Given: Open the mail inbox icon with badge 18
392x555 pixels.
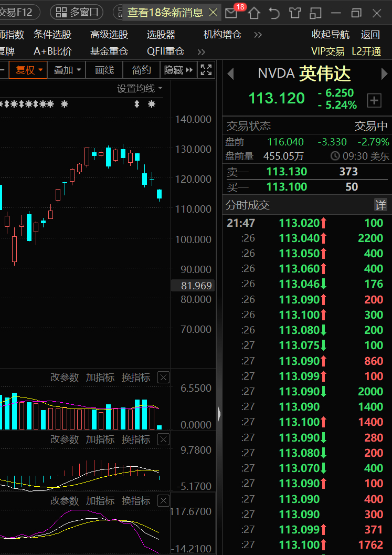Looking at the screenshot, I should coord(231,14).
